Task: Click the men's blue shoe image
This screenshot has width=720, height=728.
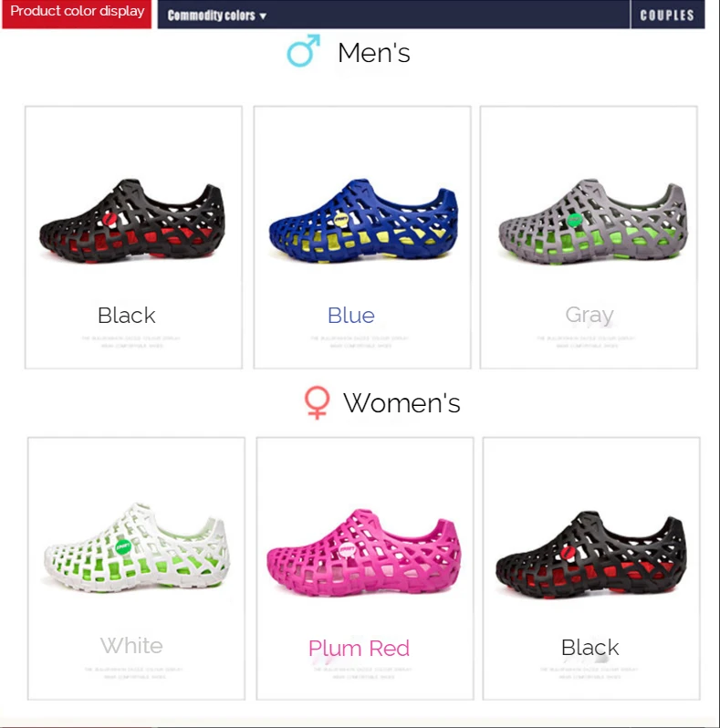Action: tap(363, 222)
